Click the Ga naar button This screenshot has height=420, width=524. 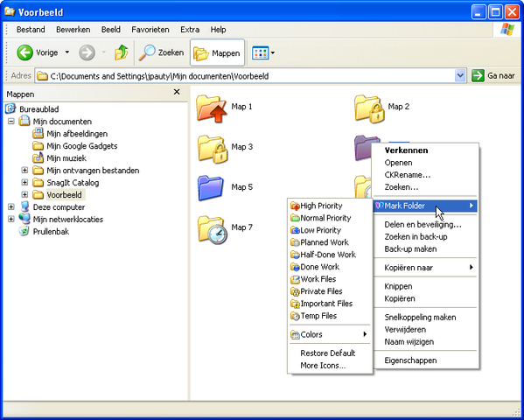click(x=494, y=76)
